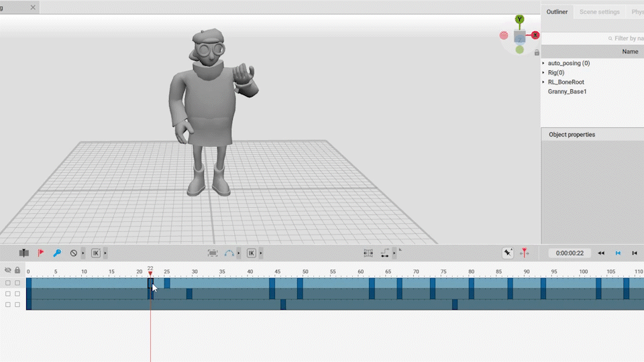Toggle lock checkbox of the second track
The height and width of the screenshot is (362, 644).
click(x=18, y=294)
